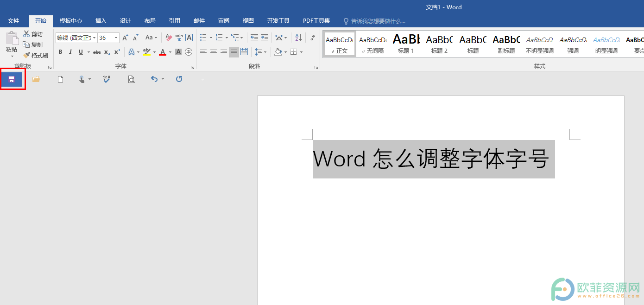Toggle subscript formatting
644x305 pixels.
pyautogui.click(x=107, y=52)
